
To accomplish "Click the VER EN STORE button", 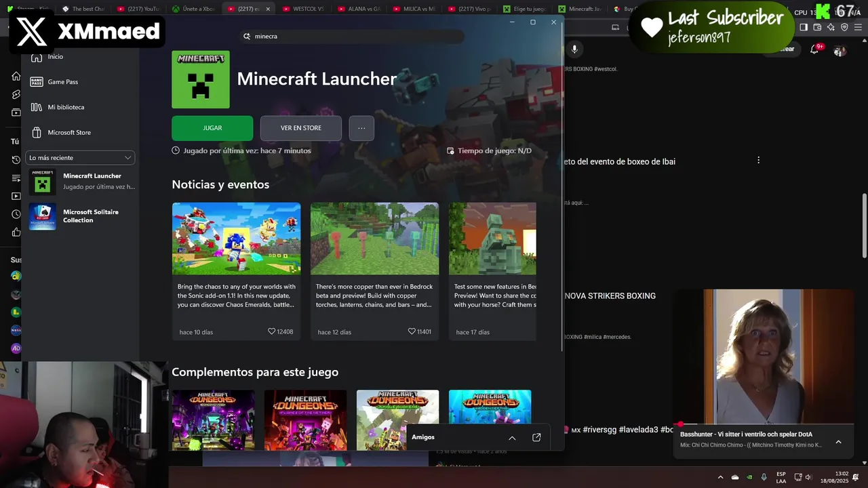I will pos(301,128).
